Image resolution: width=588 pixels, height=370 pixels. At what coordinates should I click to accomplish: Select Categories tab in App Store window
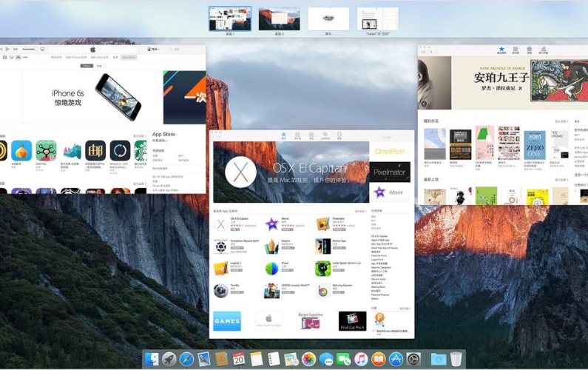coord(311,135)
